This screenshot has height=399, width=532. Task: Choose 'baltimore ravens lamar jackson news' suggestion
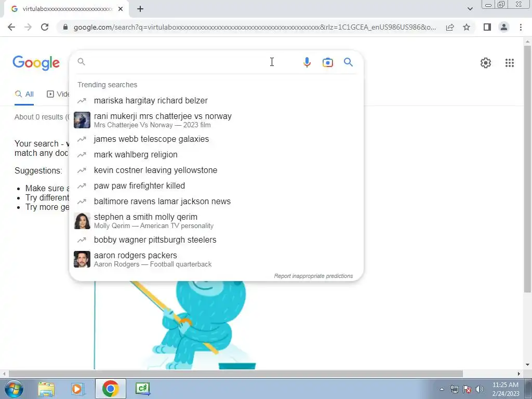216,202
